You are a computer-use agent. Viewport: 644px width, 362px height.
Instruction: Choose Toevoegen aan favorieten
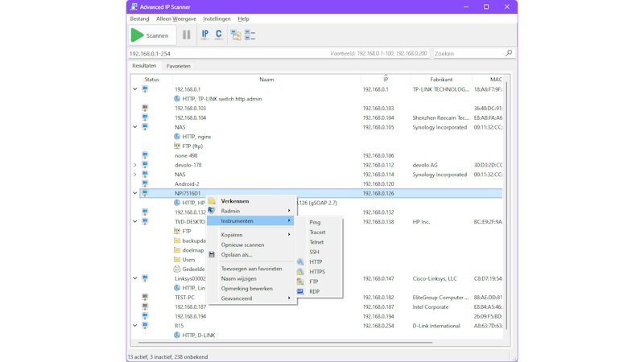[251, 269]
